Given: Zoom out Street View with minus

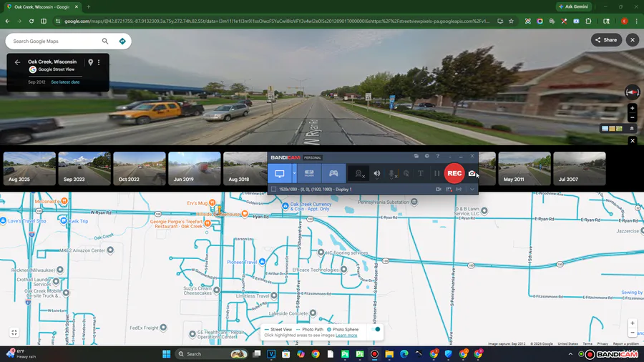Looking at the screenshot, I should pos(632,118).
